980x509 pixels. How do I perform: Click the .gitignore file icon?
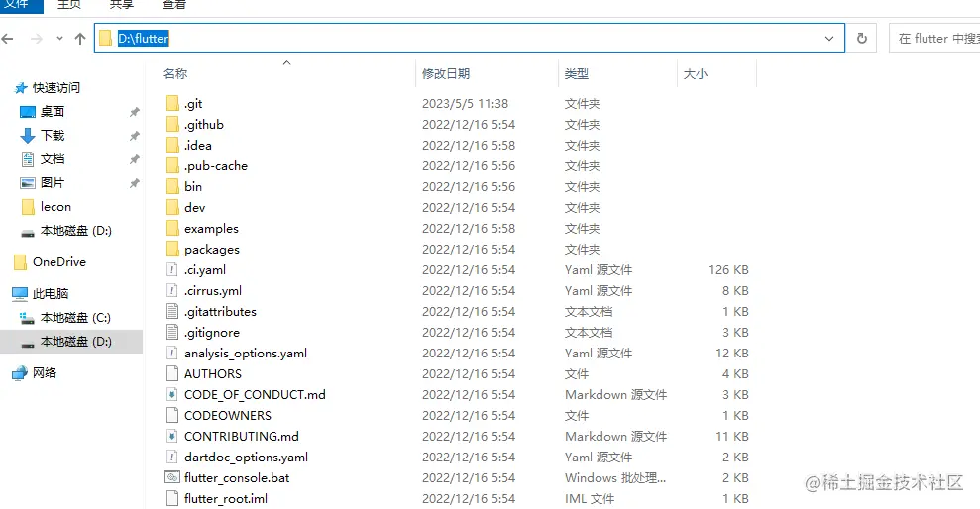172,333
